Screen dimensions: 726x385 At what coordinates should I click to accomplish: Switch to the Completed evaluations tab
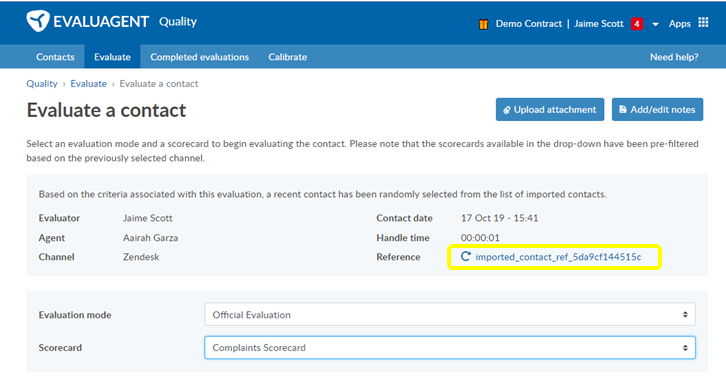(x=200, y=57)
